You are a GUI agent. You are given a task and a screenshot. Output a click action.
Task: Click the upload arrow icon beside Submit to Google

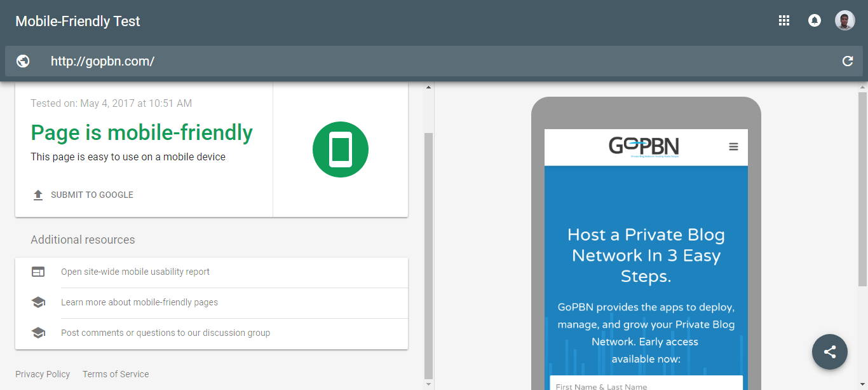pyautogui.click(x=38, y=195)
